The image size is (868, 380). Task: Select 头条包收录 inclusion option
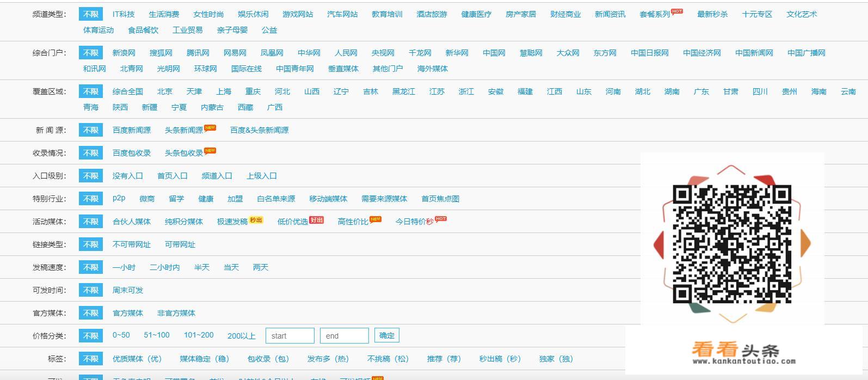click(184, 153)
